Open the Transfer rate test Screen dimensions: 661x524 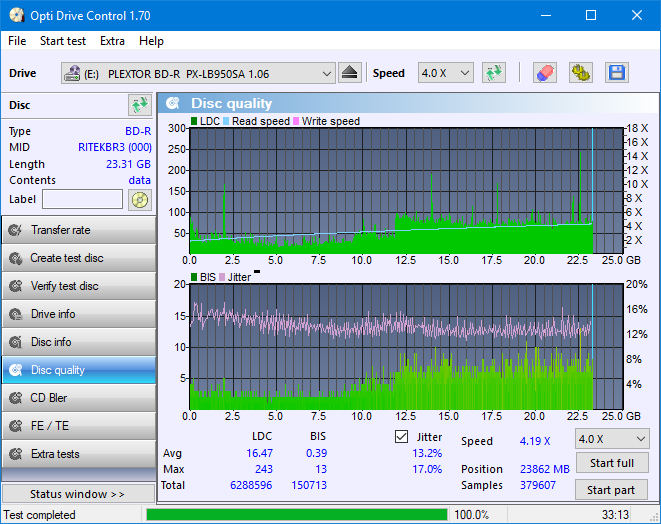pos(78,230)
